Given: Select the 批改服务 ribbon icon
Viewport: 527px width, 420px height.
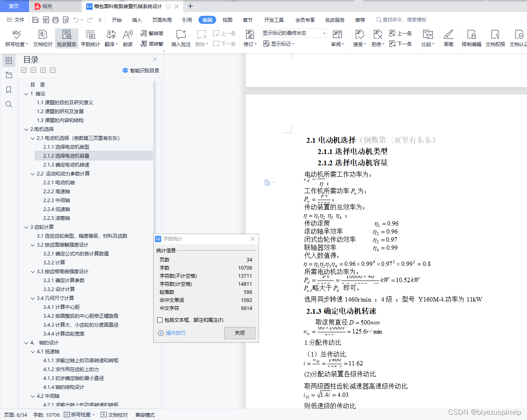Looking at the screenshot, I should (x=67, y=38).
